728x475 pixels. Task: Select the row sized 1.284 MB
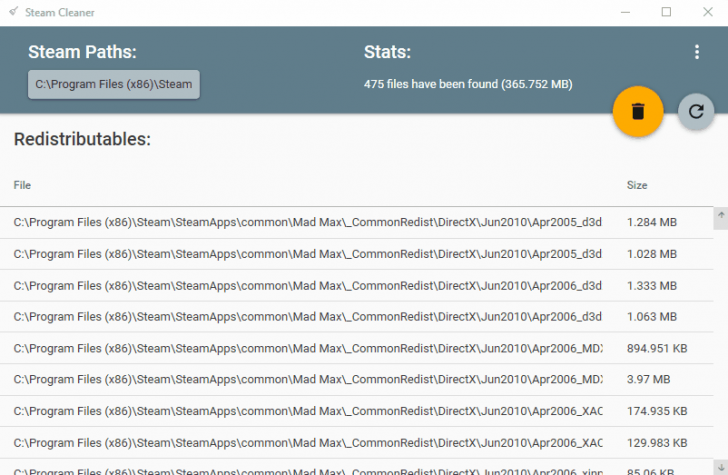coord(357,222)
